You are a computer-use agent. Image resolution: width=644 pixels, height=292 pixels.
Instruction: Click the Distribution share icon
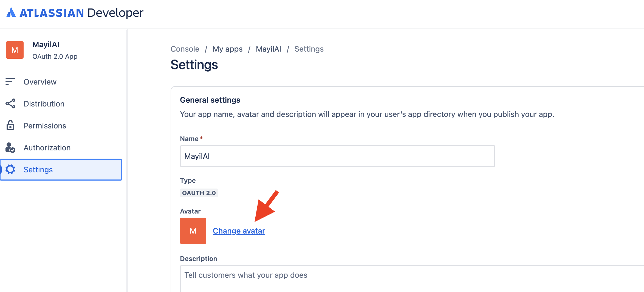click(10, 104)
